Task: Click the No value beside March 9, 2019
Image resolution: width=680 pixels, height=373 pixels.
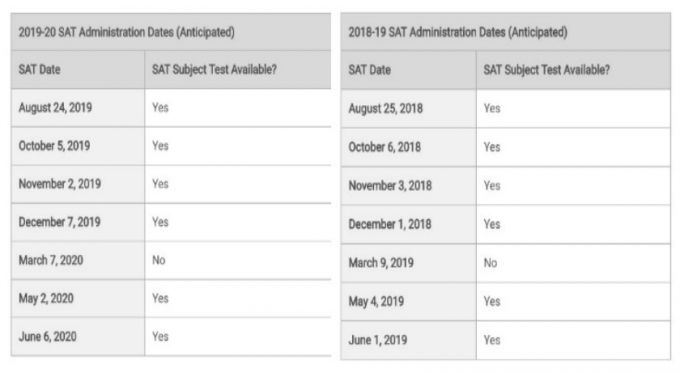Action: (490, 263)
